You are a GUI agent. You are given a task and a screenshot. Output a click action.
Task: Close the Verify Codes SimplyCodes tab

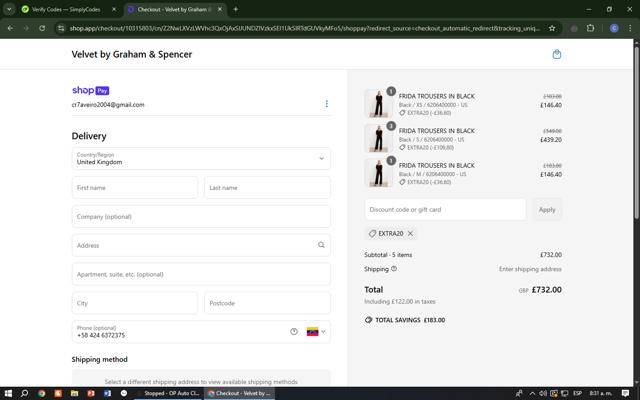point(114,9)
